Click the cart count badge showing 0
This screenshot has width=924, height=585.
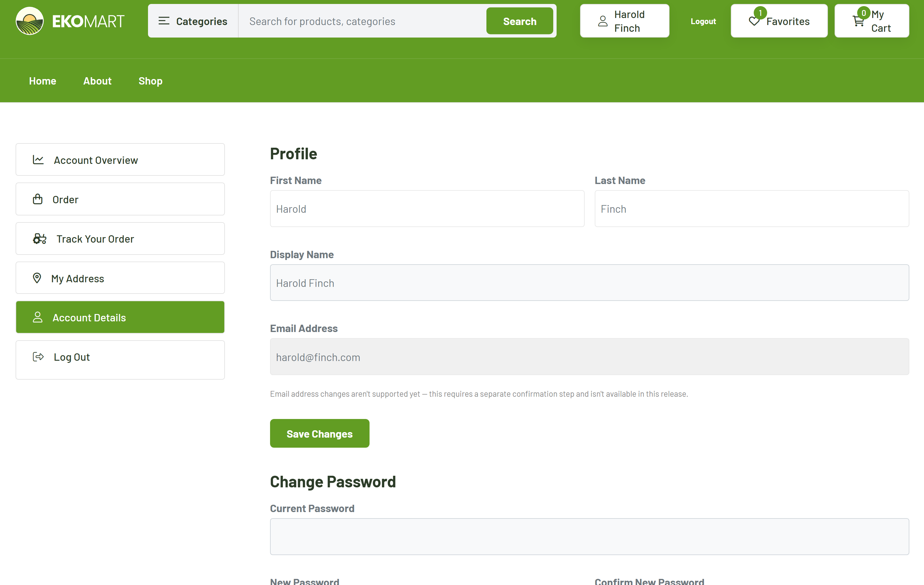click(864, 13)
